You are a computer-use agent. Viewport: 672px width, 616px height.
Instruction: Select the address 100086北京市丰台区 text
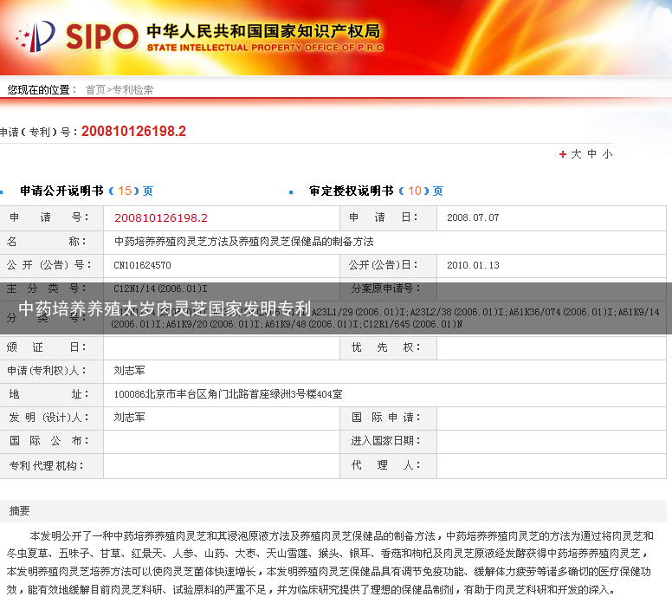tap(228, 394)
